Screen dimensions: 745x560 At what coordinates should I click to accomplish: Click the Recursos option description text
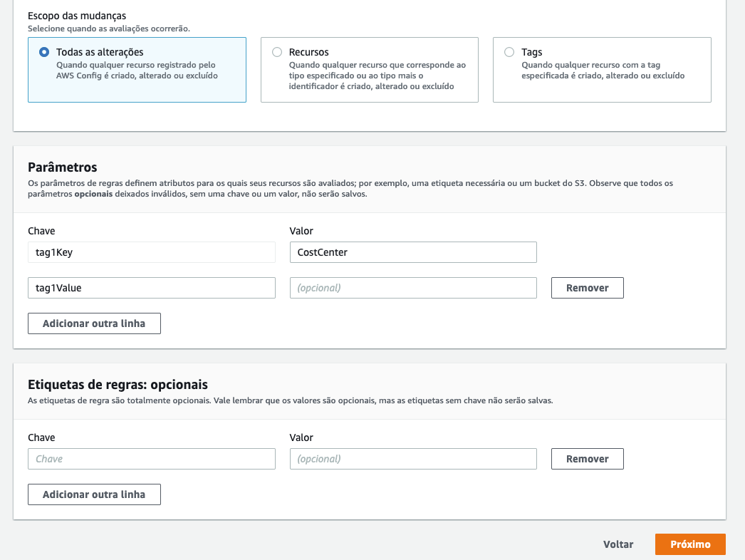[x=377, y=76]
